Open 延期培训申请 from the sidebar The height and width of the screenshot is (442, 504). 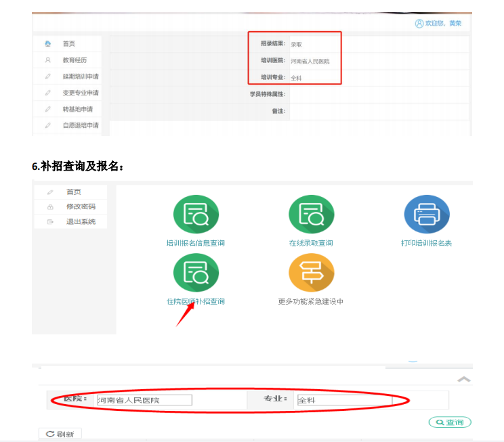[81, 76]
